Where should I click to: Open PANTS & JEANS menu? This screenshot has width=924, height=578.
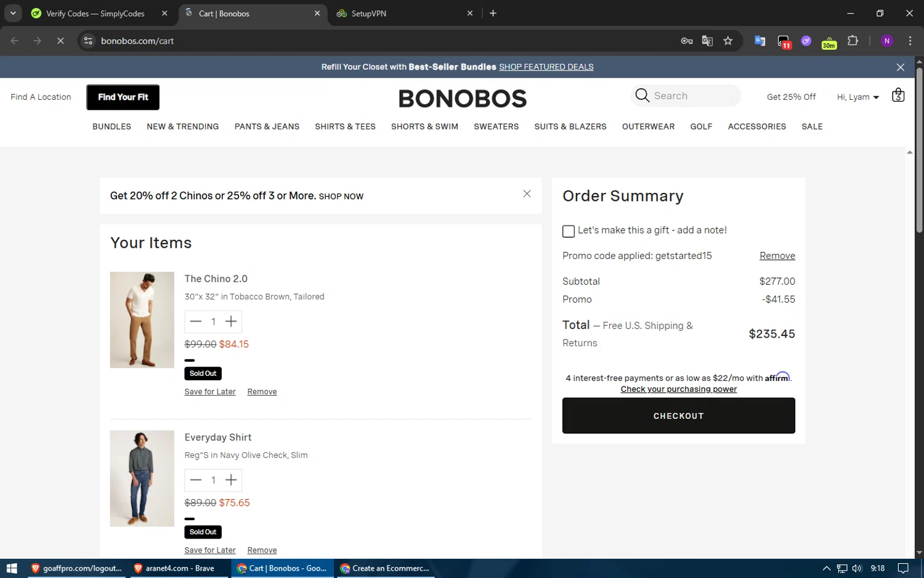click(x=267, y=126)
